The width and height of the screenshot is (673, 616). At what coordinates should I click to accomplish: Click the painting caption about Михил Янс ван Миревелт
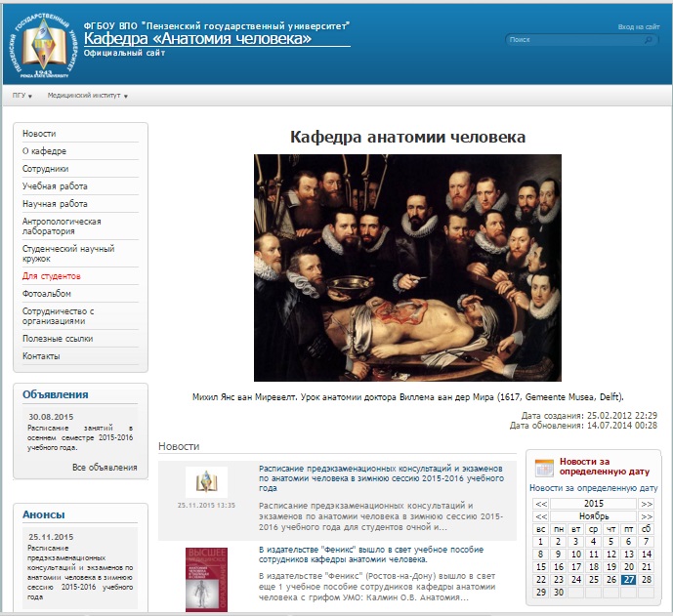tap(407, 397)
